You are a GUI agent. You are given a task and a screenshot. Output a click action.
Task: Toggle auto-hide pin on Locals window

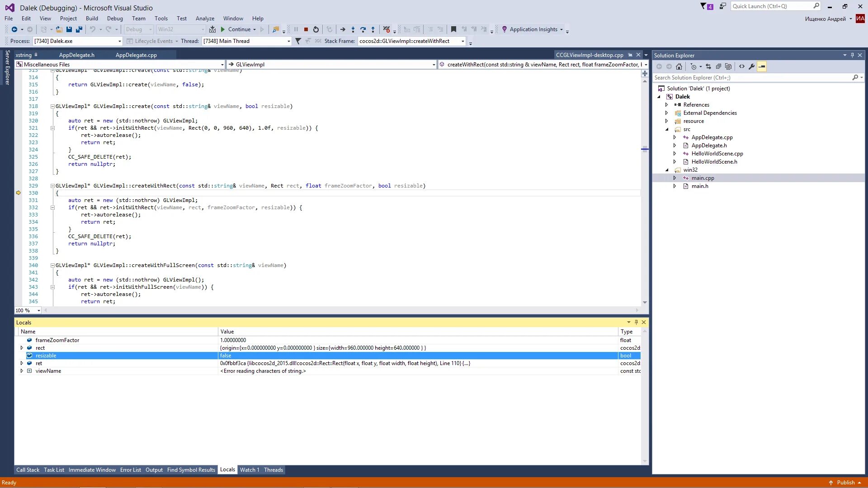pyautogui.click(x=636, y=322)
